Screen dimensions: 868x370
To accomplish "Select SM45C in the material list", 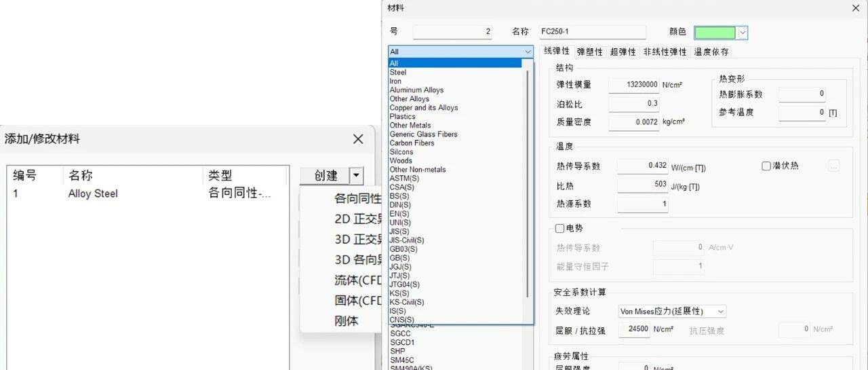I will 401,360.
